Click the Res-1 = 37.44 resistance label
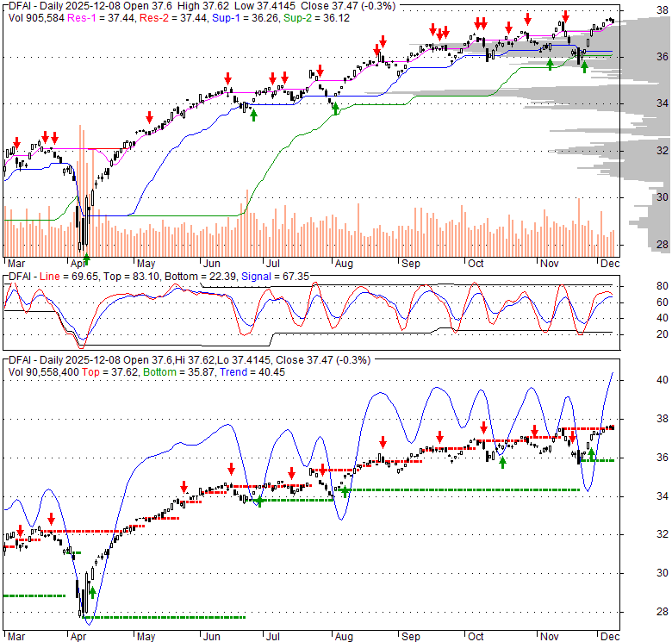 [96, 17]
